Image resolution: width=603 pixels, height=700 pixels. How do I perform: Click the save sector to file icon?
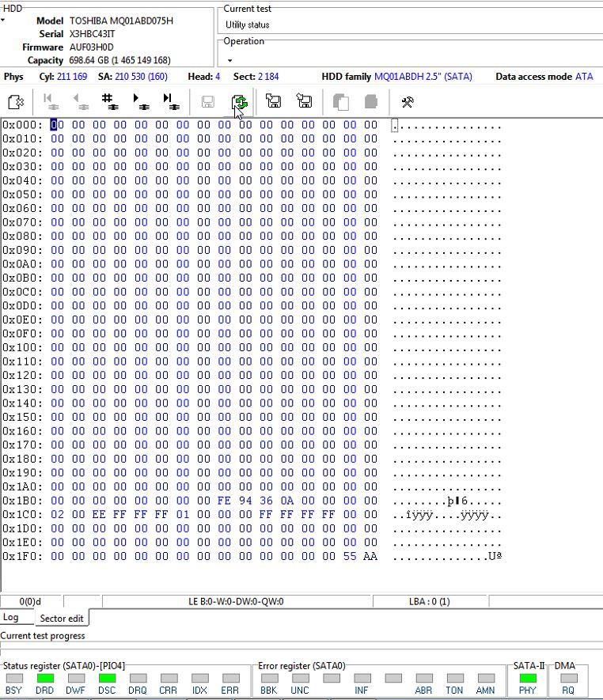coord(304,102)
